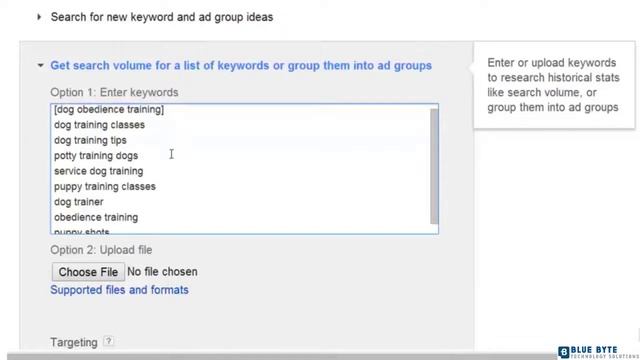Click the 'potty training dogs' keyword line
This screenshot has width=640, height=360.
coord(96,156)
